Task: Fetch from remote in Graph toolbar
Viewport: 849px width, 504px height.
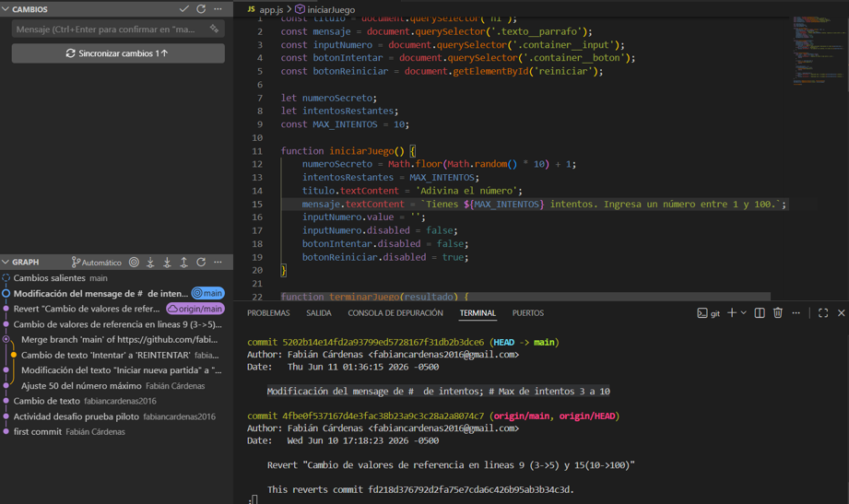Action: tap(150, 262)
